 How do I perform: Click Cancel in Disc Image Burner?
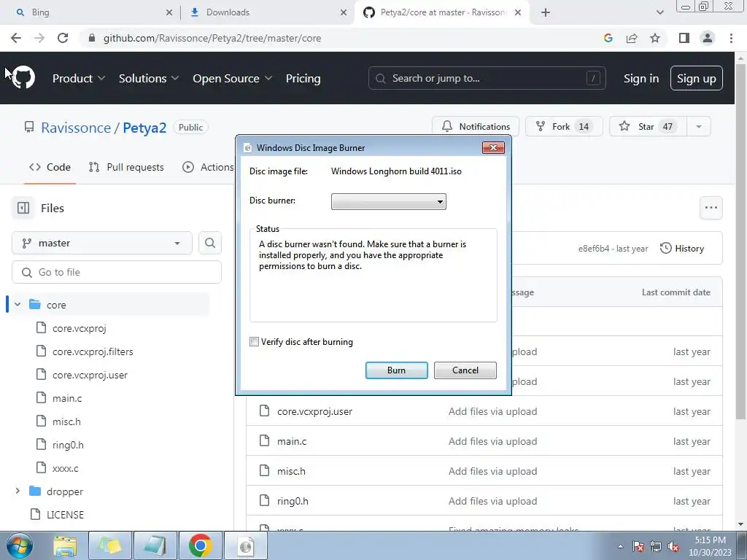[x=465, y=370]
